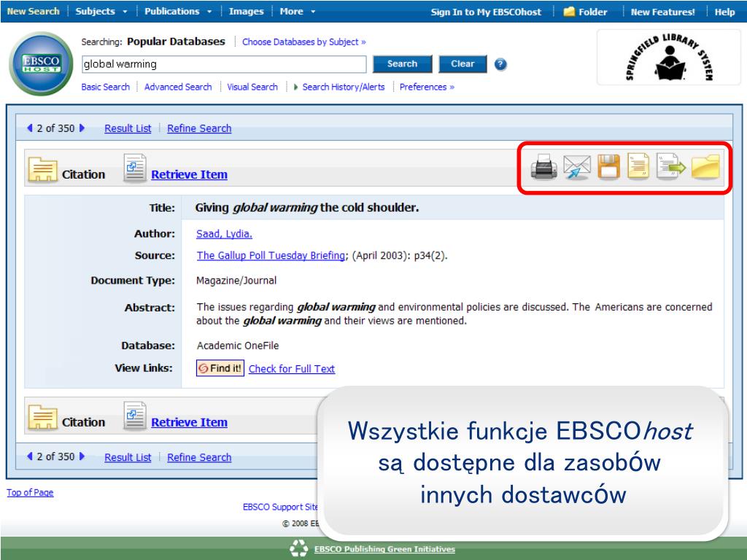Open New Features! in top bar
The height and width of the screenshot is (560, 747).
[662, 12]
